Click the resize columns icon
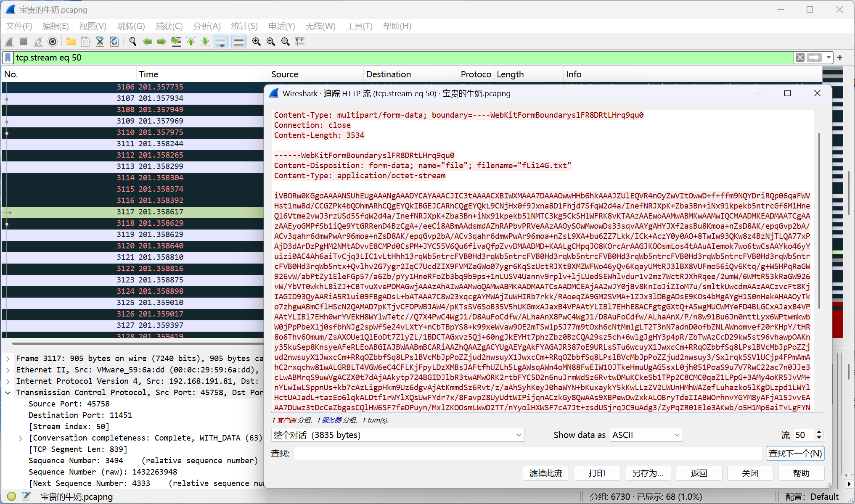Screen dimensions: 855x504 click(300, 42)
